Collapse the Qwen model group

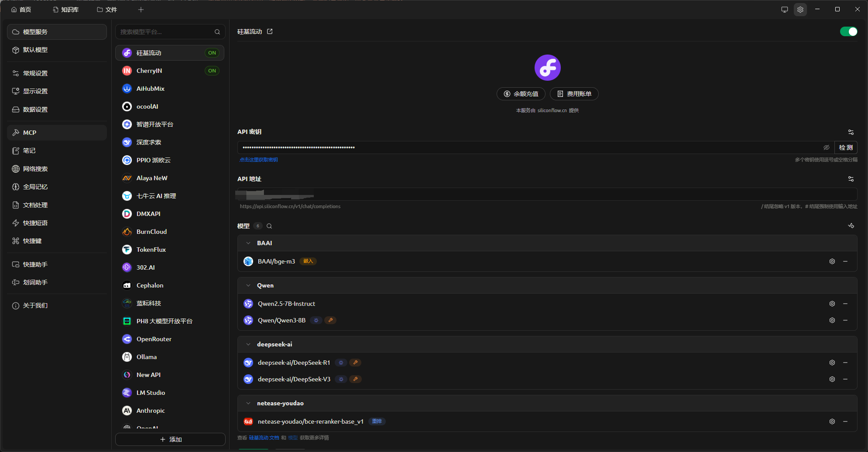point(248,285)
